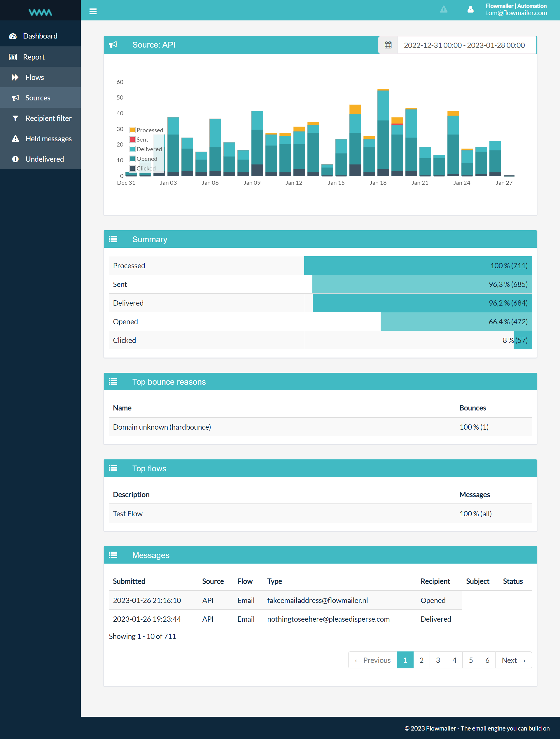Viewport: 560px width, 739px height.
Task: Click the Flowmailer wave logo
Action: (40, 12)
